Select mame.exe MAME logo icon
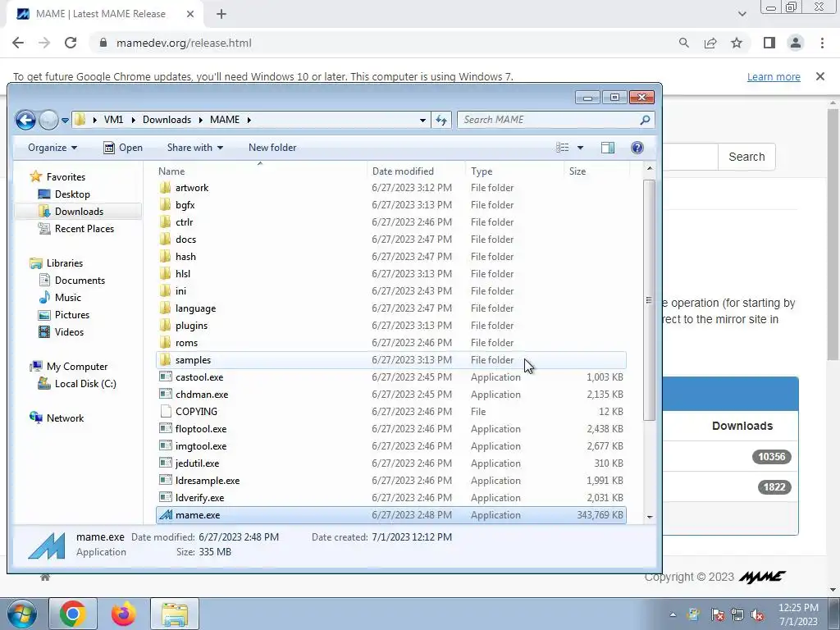The width and height of the screenshot is (840, 630). pos(166,515)
